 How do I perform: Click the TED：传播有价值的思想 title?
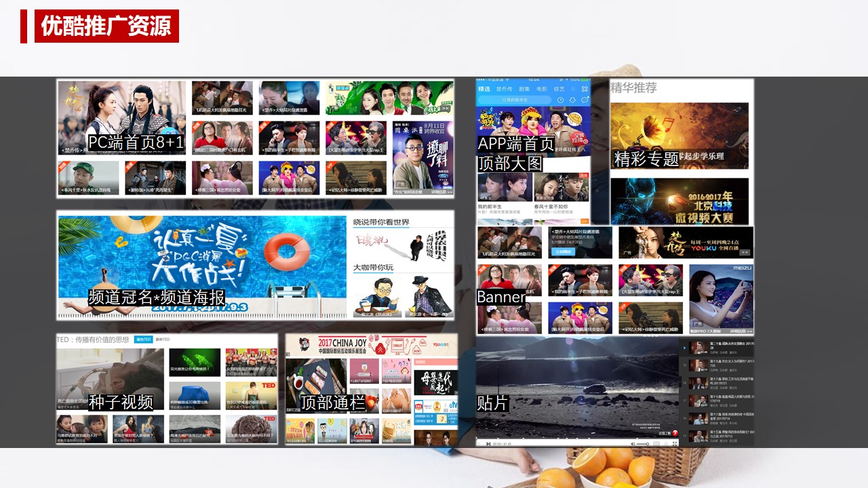point(93,339)
